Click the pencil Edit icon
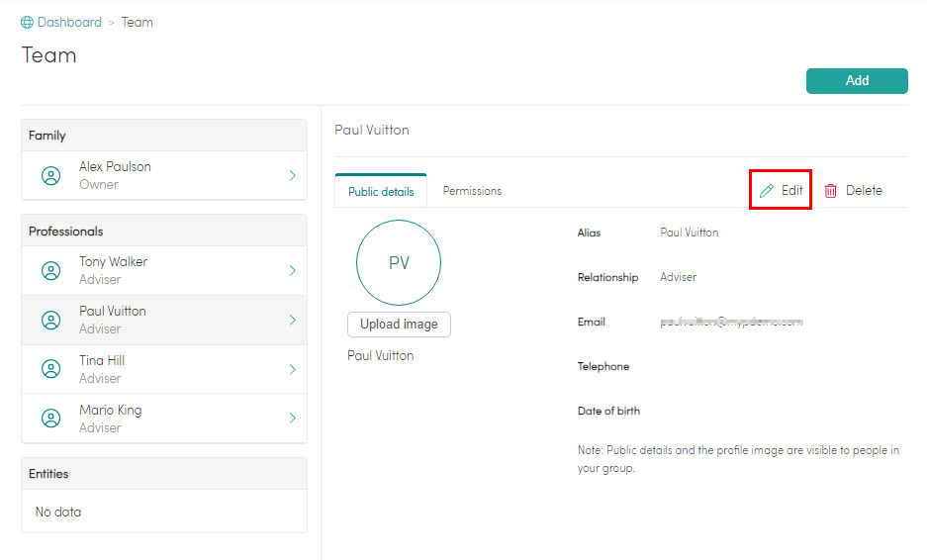927x560 pixels. click(x=767, y=191)
